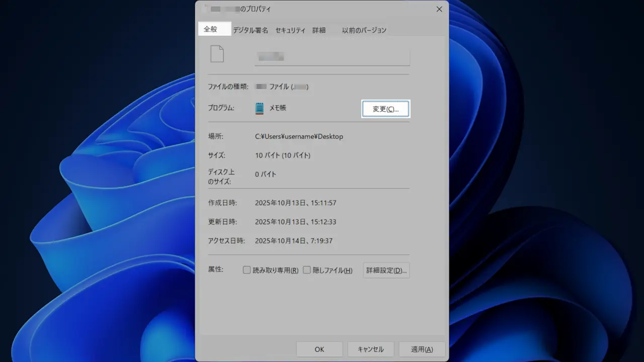Image resolution: width=644 pixels, height=362 pixels.
Task: Confirm with the OK button
Action: pos(319,349)
